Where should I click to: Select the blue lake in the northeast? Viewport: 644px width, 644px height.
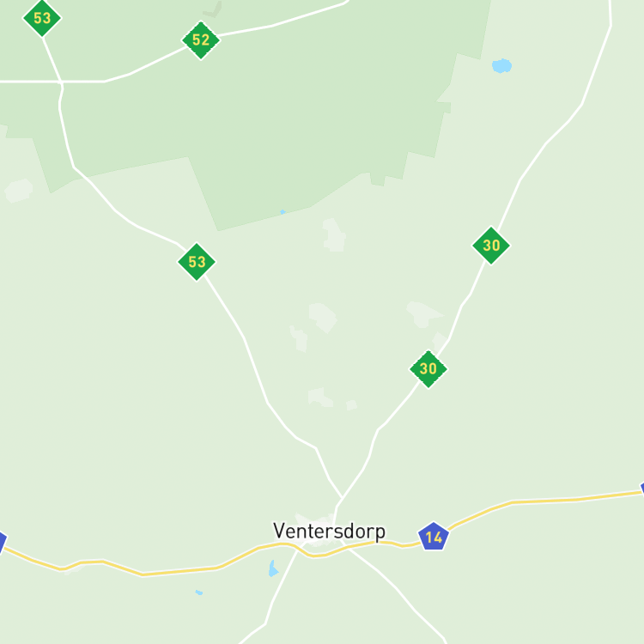tap(501, 66)
